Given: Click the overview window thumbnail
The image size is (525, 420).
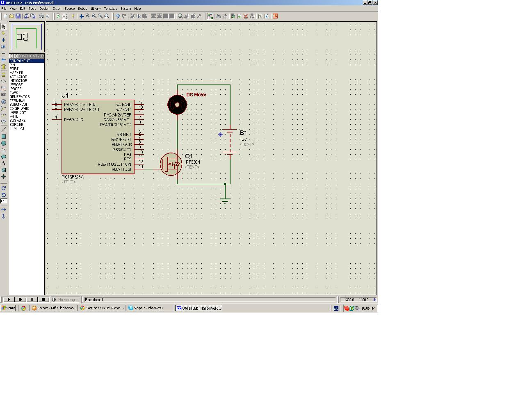Looking at the screenshot, I should click(x=27, y=37).
